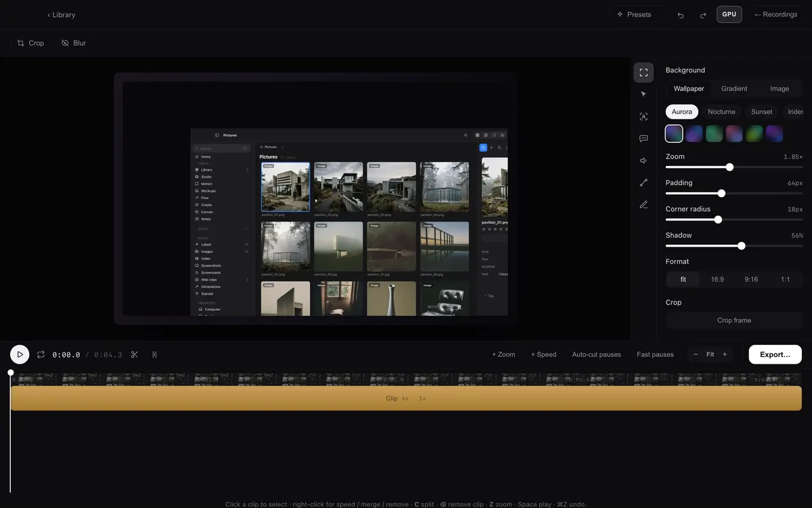
Task: Open the camera/webcam person icon panel
Action: (644, 117)
